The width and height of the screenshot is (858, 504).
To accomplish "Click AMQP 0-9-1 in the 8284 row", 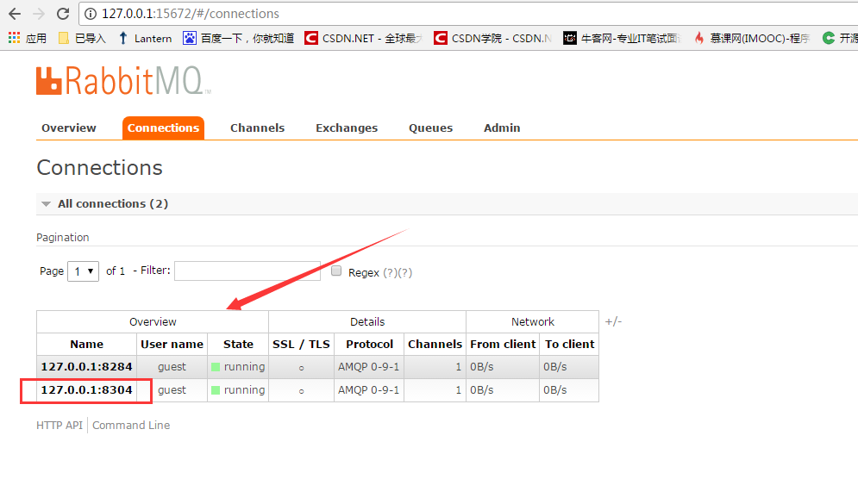I will pos(369,367).
